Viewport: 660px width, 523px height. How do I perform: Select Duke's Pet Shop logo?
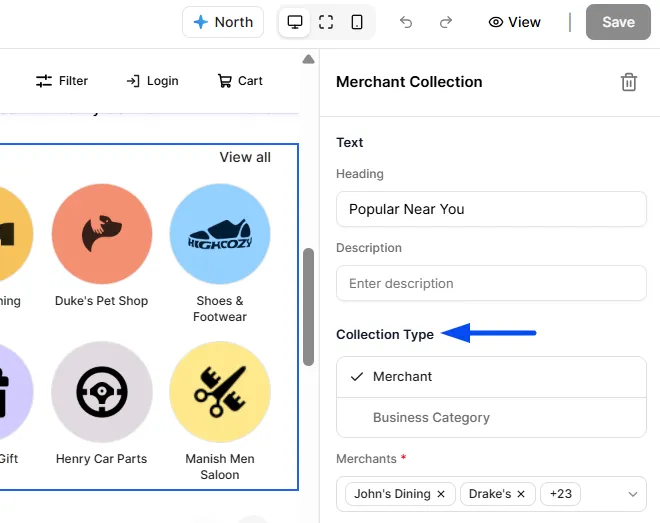[x=102, y=234]
